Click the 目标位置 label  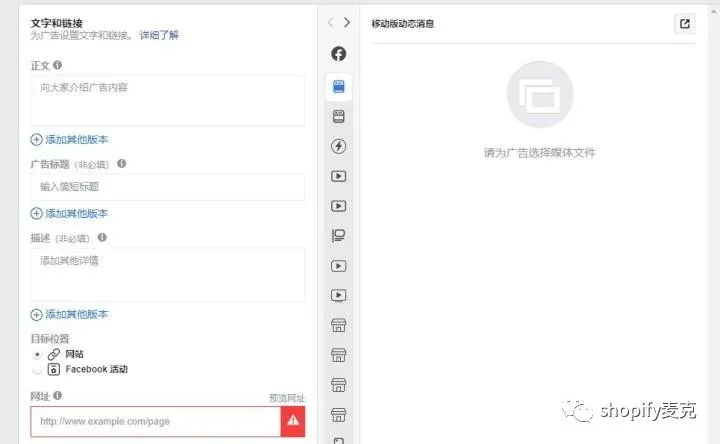pos(50,338)
